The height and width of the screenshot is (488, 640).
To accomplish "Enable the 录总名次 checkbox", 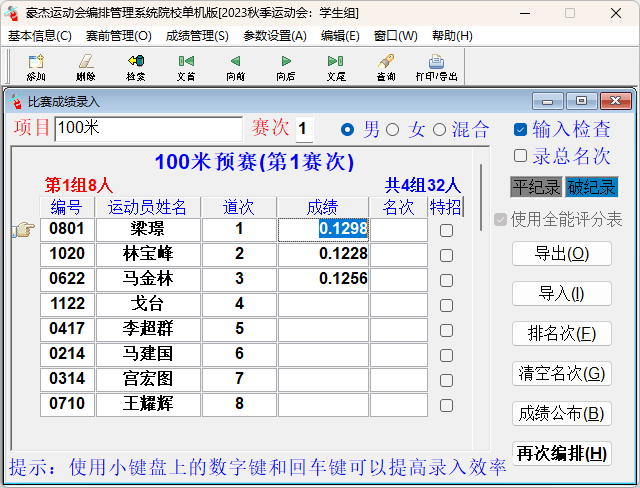I will point(520,155).
